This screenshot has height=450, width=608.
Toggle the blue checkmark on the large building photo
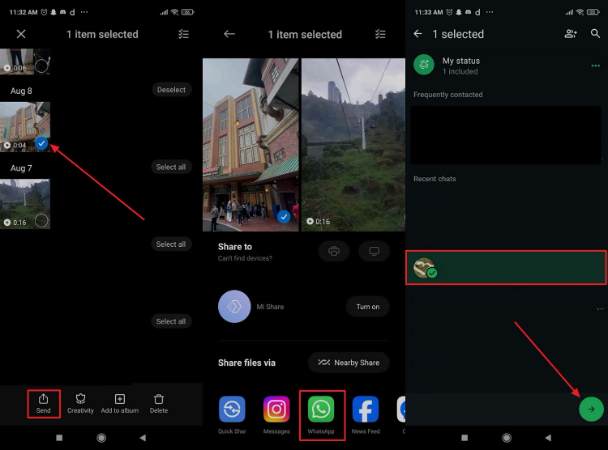[x=284, y=216]
